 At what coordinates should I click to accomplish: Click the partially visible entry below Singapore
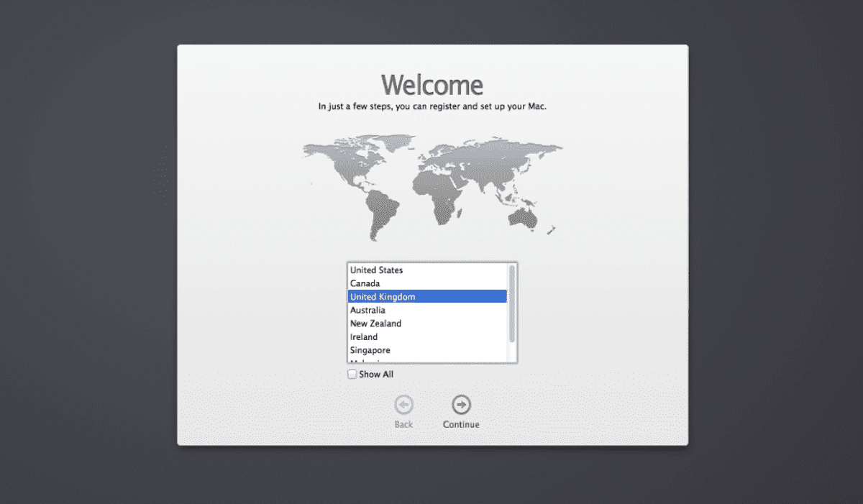click(427, 359)
